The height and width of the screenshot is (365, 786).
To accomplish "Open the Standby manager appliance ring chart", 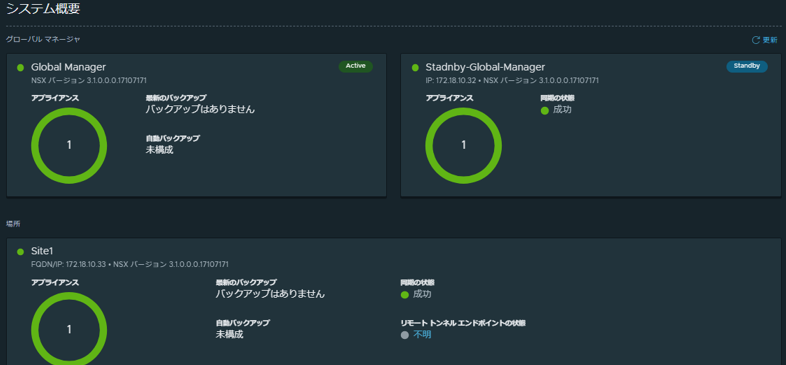I will 464,145.
